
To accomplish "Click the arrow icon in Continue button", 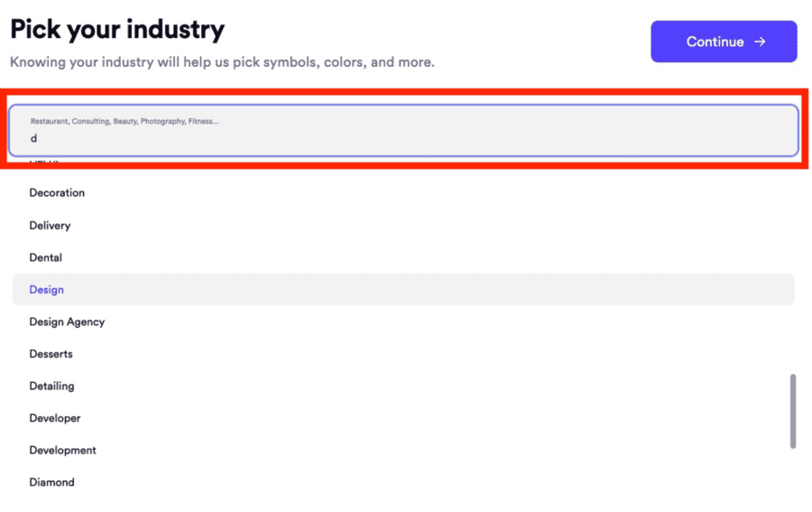I will pyautogui.click(x=760, y=42).
